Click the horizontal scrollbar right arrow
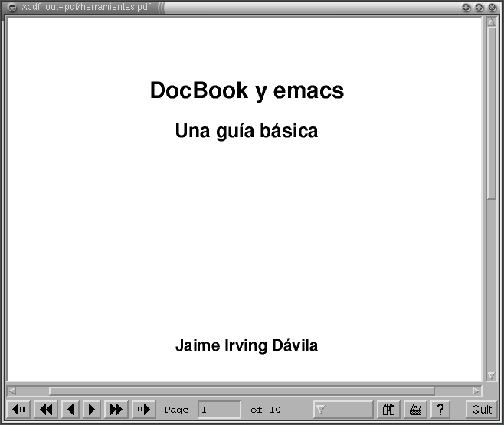504x425 pixels. click(477, 391)
